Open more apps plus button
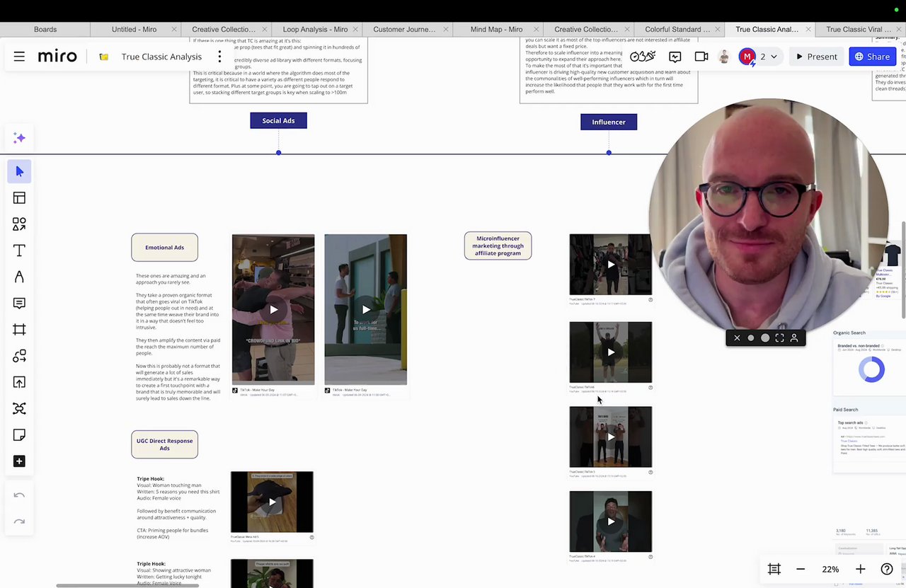 (x=19, y=461)
